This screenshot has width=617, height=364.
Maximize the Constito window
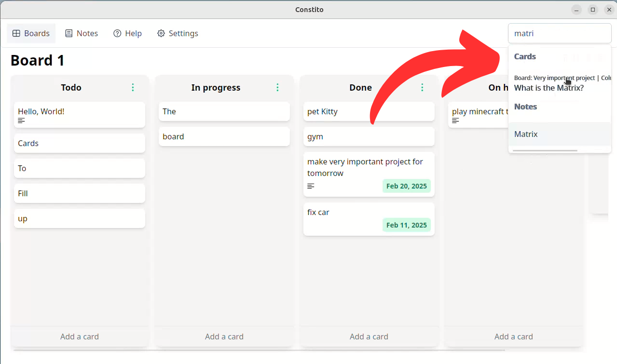[593, 10]
